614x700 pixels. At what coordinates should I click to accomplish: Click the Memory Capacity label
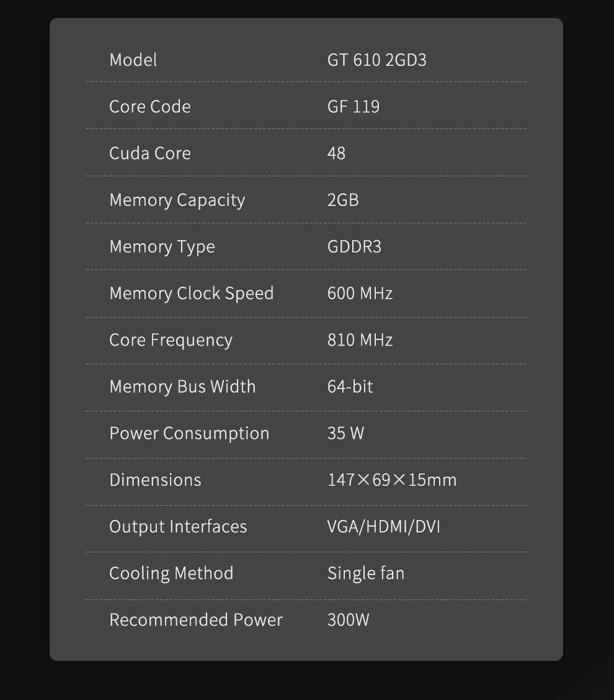pyautogui.click(x=177, y=200)
